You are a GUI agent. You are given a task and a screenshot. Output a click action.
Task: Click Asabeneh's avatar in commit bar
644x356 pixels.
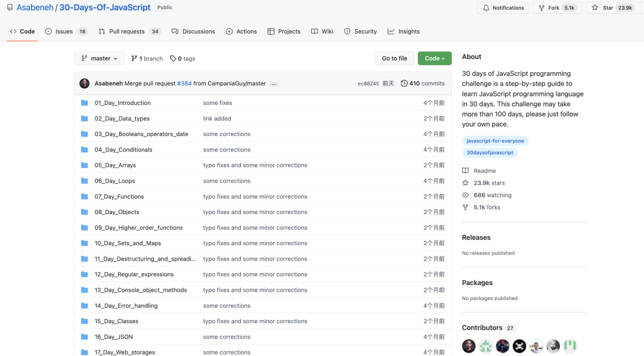point(85,83)
